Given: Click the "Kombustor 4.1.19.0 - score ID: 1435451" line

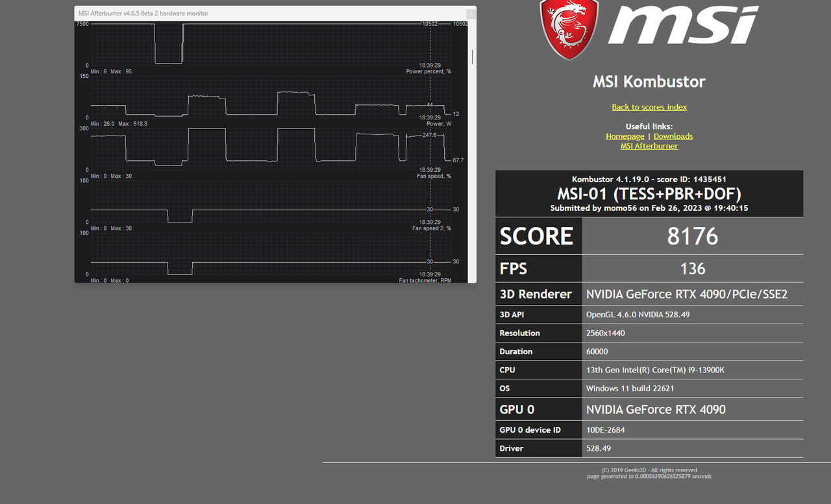Looking at the screenshot, I should (x=649, y=179).
